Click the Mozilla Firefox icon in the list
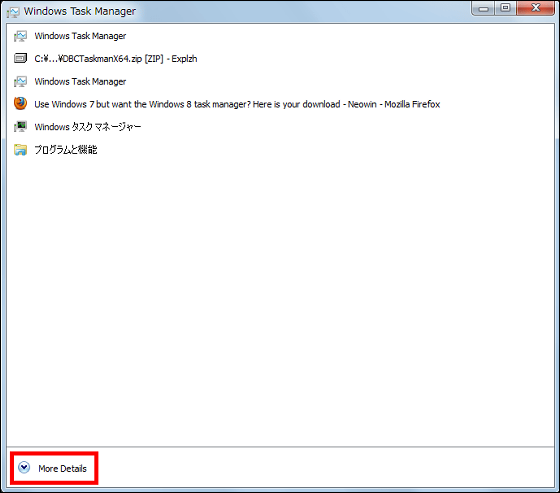 20,104
